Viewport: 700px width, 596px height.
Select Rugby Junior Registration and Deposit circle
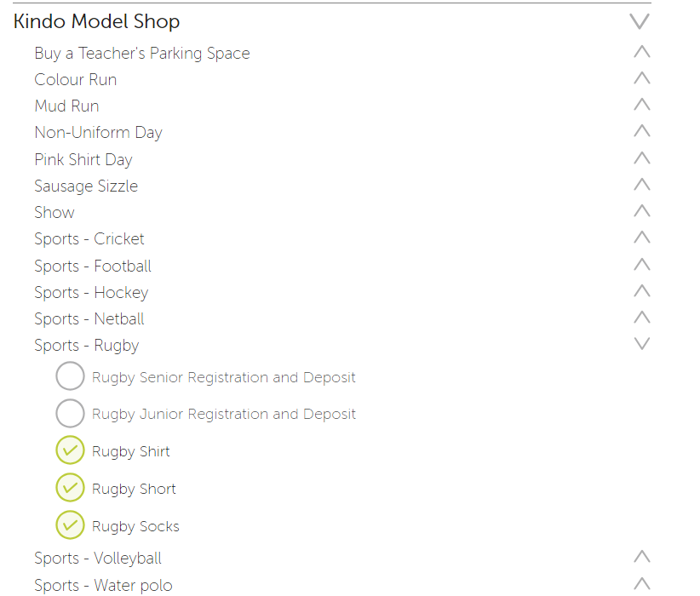pyautogui.click(x=70, y=413)
